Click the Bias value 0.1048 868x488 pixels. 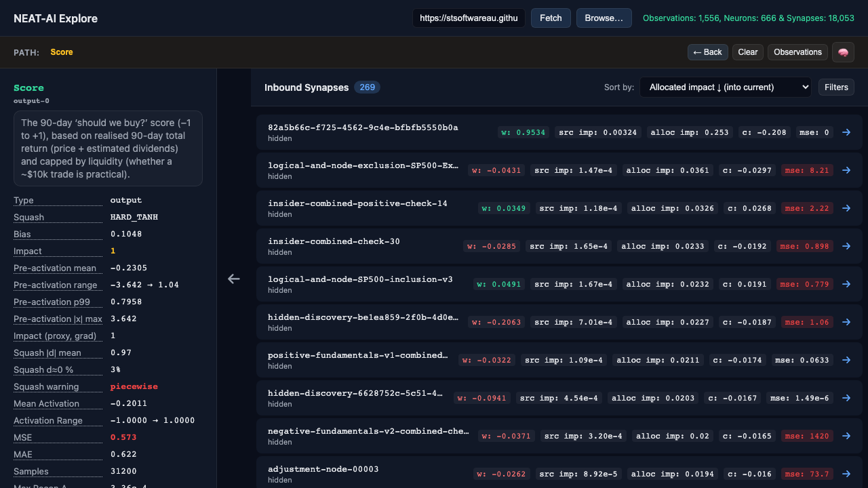pos(126,234)
